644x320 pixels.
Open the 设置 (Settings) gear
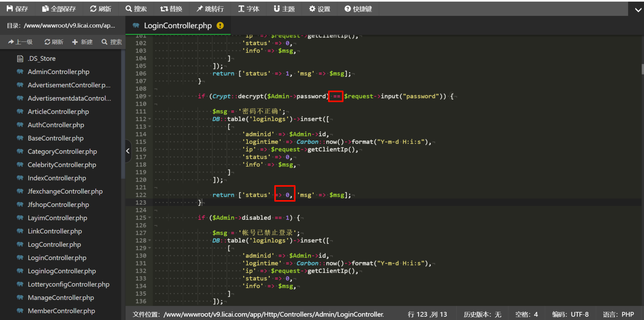[320, 9]
